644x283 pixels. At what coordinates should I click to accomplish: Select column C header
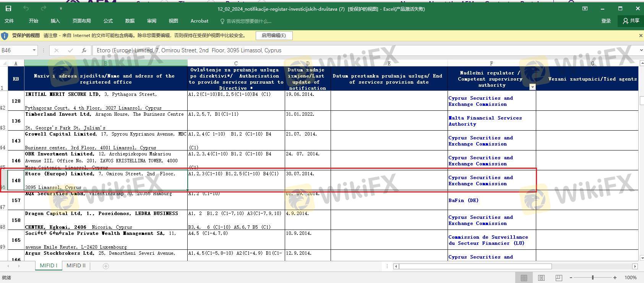tap(236, 63)
